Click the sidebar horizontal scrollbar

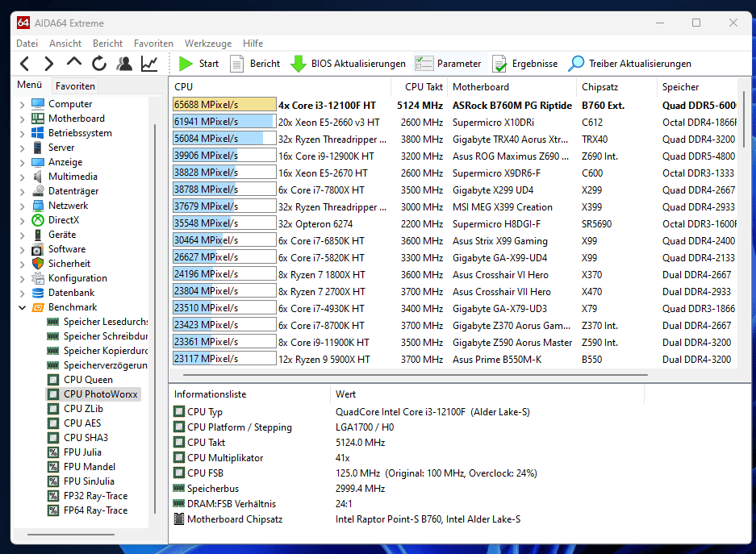coord(71,535)
